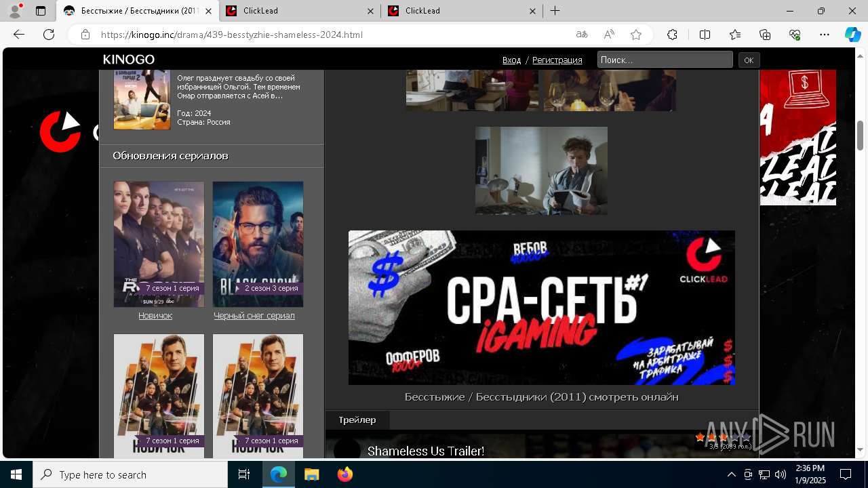868x488 pixels.
Task: Open the collections icon
Action: [x=765, y=35]
